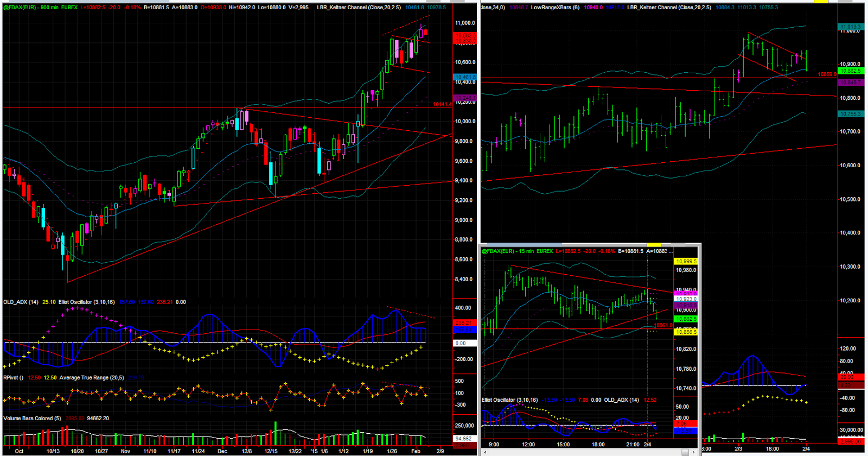Click LBR_Keltner Channel label in top-right chart
Image resolution: width=868 pixels, height=456 pixels.
click(x=669, y=8)
